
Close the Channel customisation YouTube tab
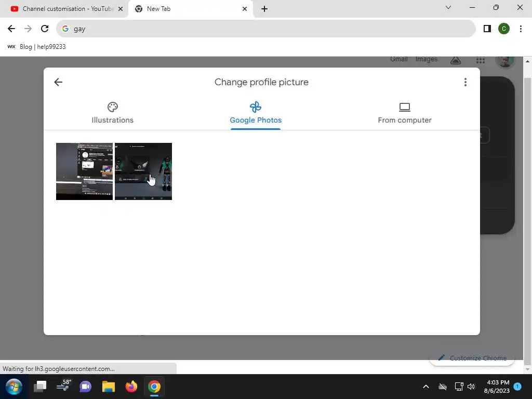point(120,9)
